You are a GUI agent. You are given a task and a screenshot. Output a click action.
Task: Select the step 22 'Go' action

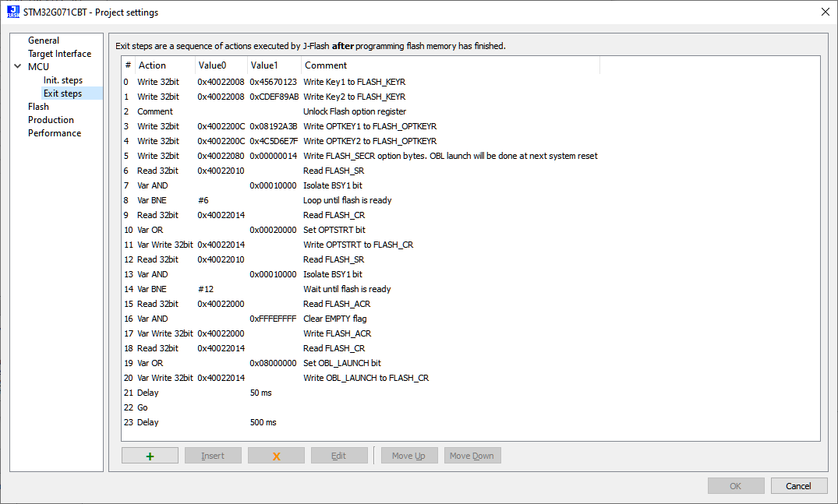(x=361, y=407)
